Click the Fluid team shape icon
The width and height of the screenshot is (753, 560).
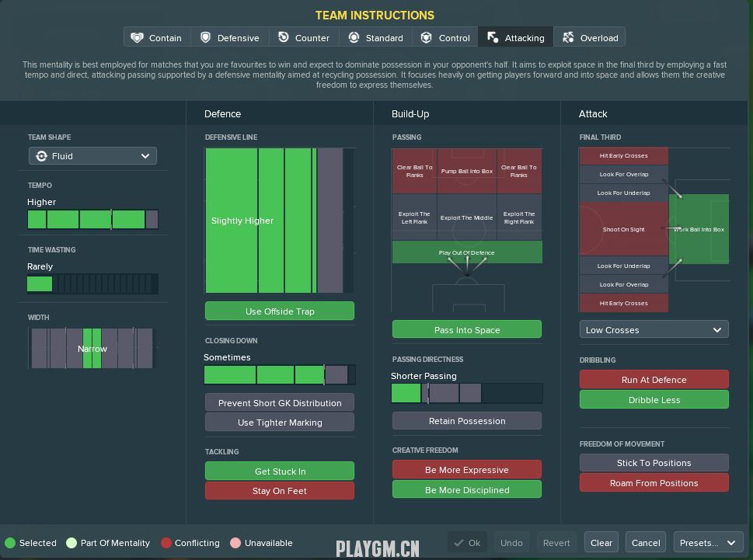coord(42,156)
